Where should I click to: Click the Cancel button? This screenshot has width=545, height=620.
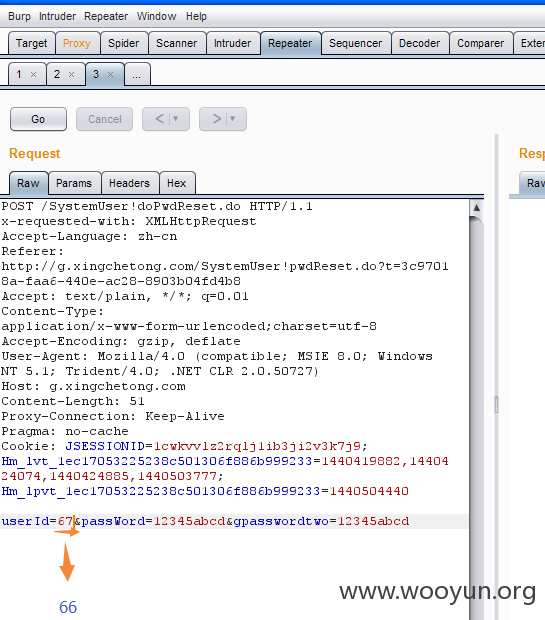click(104, 119)
